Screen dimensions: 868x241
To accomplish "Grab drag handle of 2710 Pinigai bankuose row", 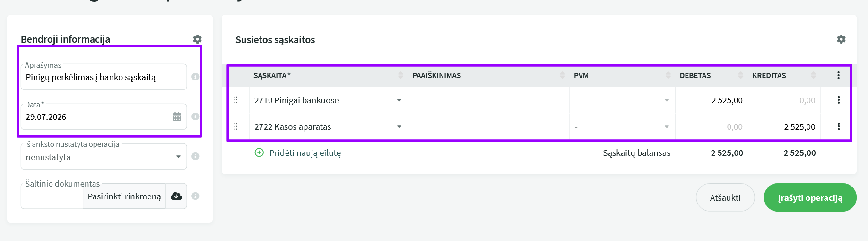I will (x=235, y=100).
